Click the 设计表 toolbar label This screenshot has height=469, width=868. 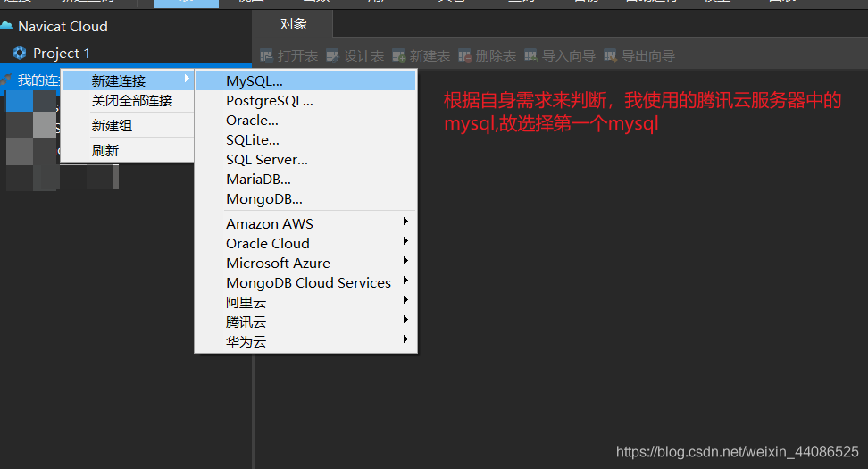pos(363,56)
